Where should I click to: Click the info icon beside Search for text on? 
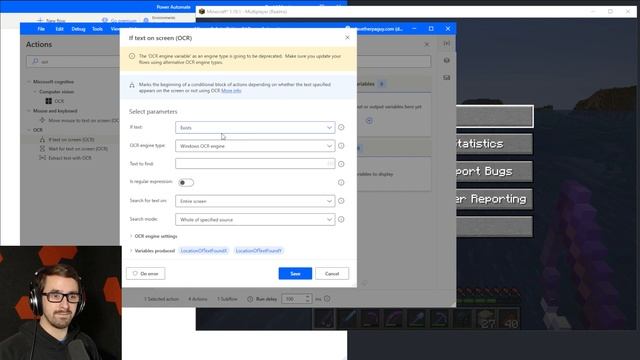tap(341, 201)
